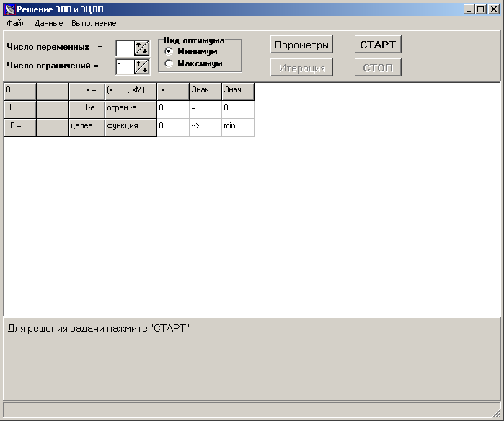Open the Данные menu
The image size is (504, 421).
[49, 23]
